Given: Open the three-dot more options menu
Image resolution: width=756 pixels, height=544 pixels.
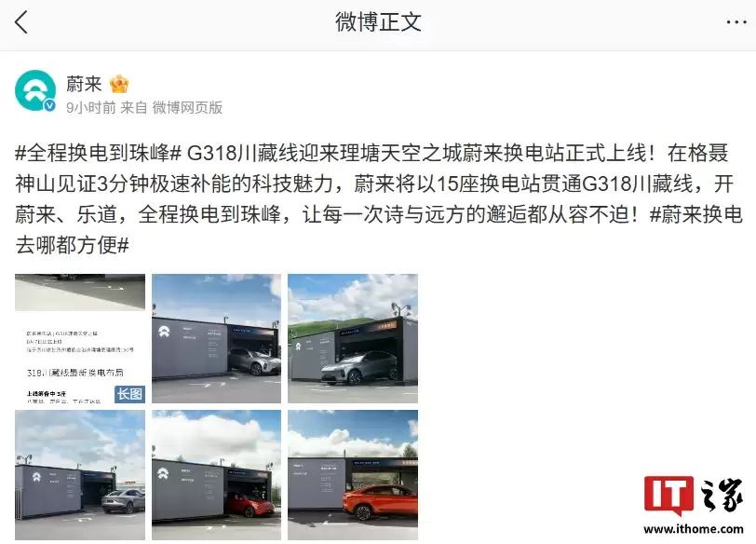Looking at the screenshot, I should [x=736, y=22].
